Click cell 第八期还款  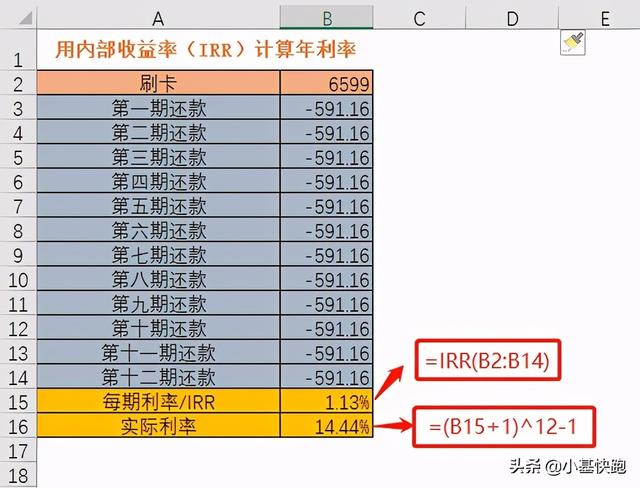(158, 279)
